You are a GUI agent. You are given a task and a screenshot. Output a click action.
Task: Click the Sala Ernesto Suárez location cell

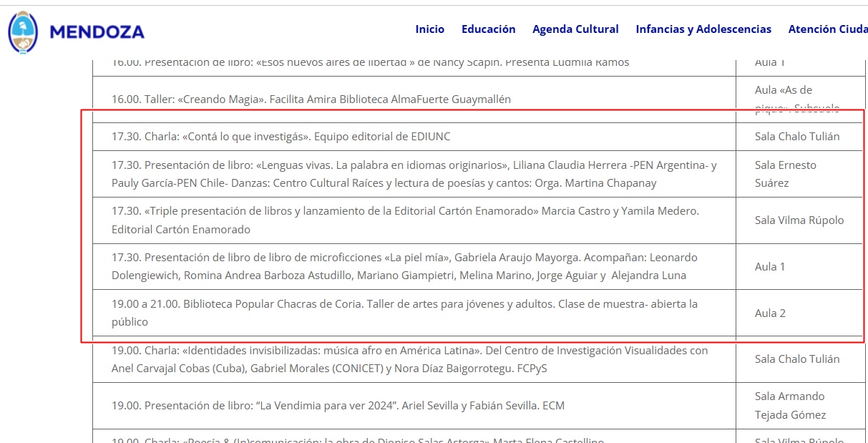point(785,174)
